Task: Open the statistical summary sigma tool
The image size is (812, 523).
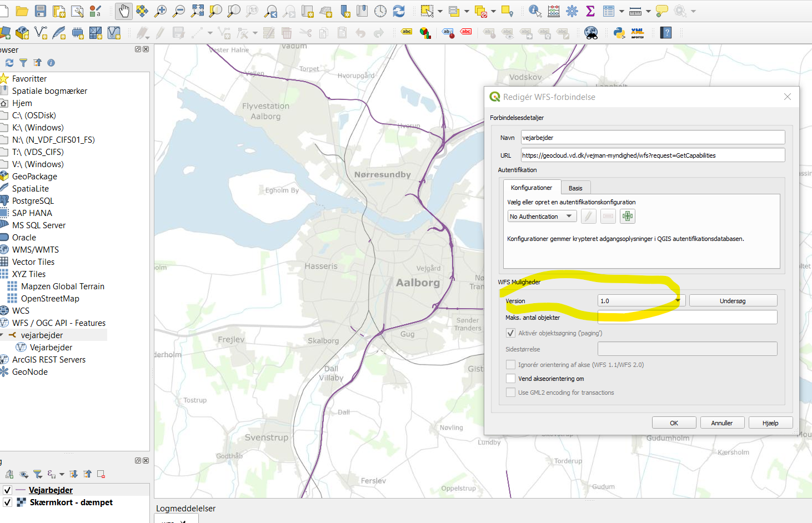Action: click(590, 11)
